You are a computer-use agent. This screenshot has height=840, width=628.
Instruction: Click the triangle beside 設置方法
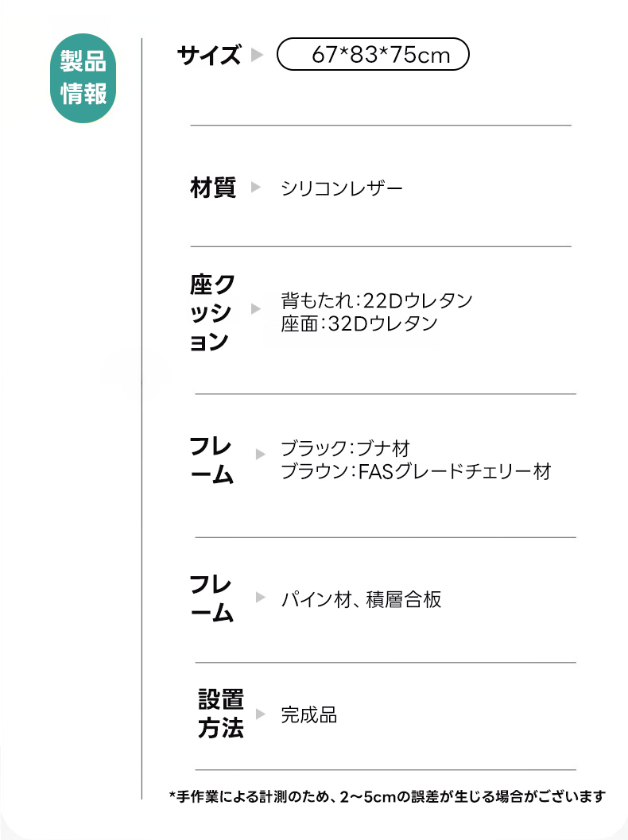260,714
